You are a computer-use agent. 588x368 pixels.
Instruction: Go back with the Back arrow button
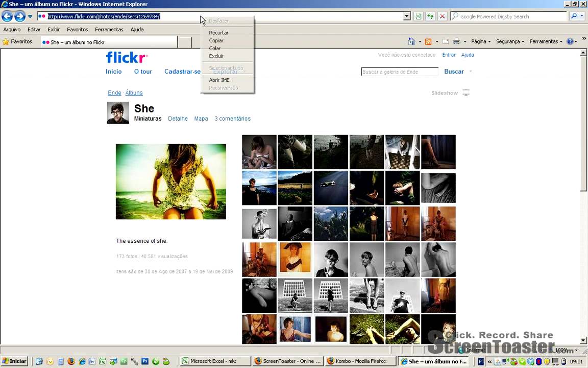[x=7, y=16]
